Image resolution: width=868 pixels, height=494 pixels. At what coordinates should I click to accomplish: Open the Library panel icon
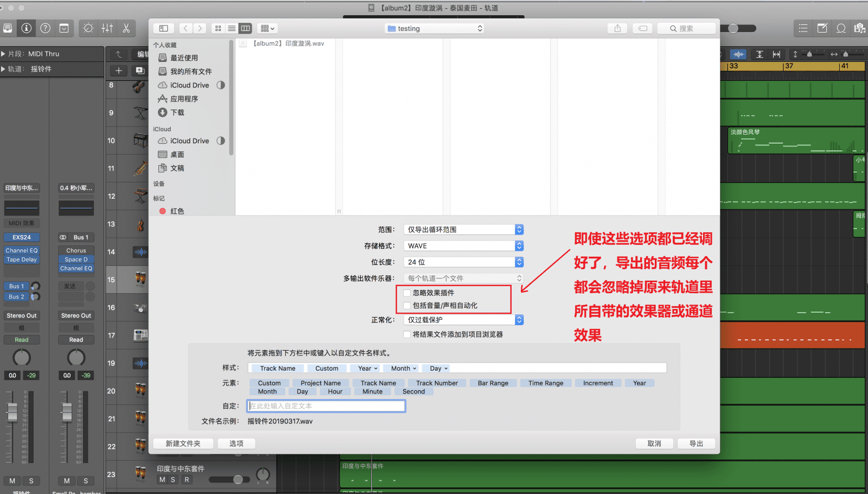(7, 28)
